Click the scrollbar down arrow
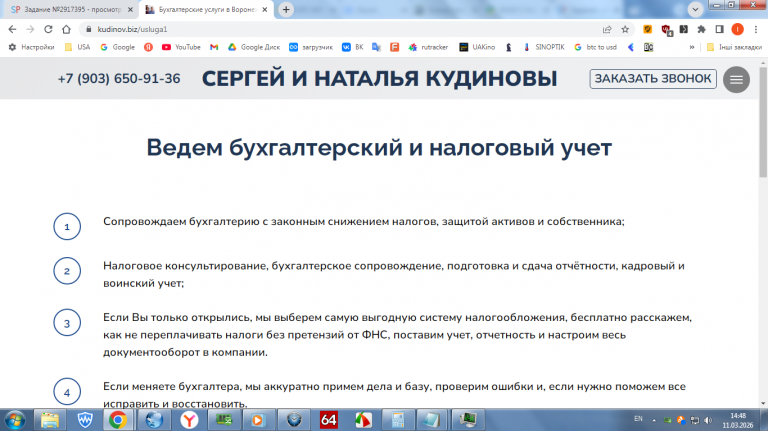Viewport: 768px width, 431px height. (x=763, y=404)
